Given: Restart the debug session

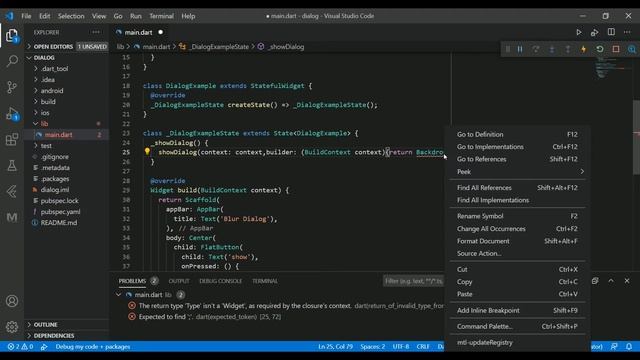Looking at the screenshot, I should [600, 49].
